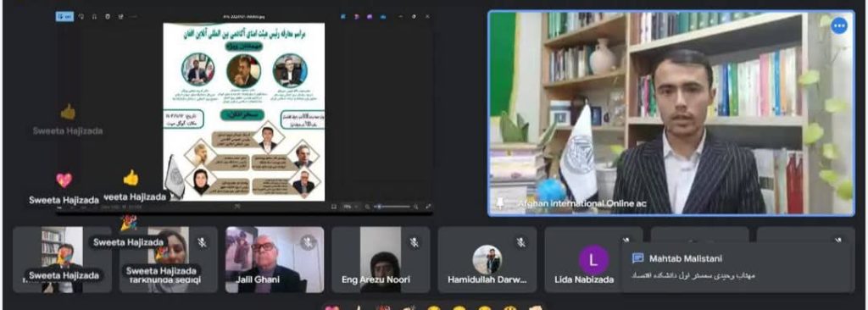This screenshot has height=310, width=868.
Task: Open the Mahtab Malistani chat message notification
Action: pyautogui.click(x=737, y=267)
